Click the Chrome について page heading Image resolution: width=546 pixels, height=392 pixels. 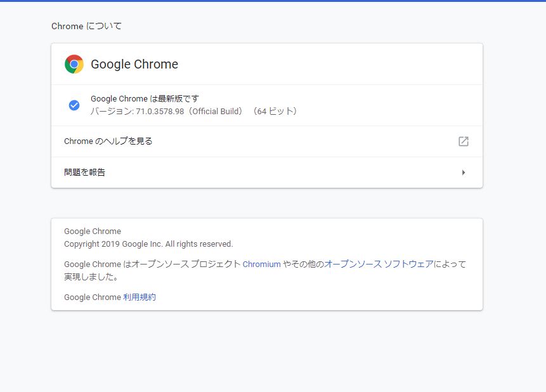[86, 26]
